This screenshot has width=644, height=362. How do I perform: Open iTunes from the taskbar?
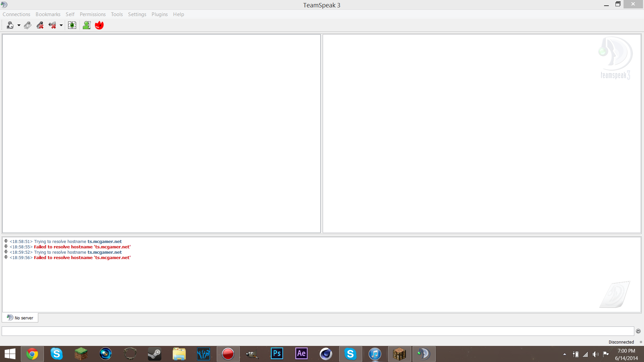tap(375, 354)
